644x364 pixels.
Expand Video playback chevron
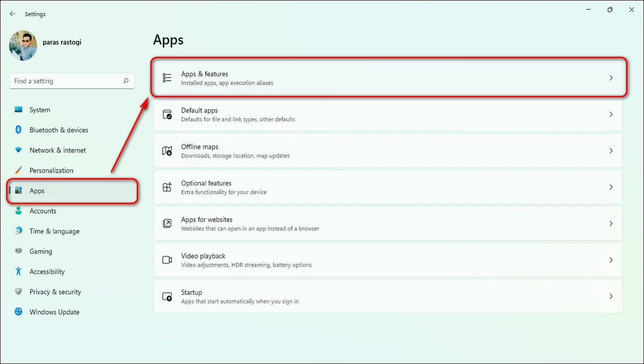pyautogui.click(x=611, y=260)
